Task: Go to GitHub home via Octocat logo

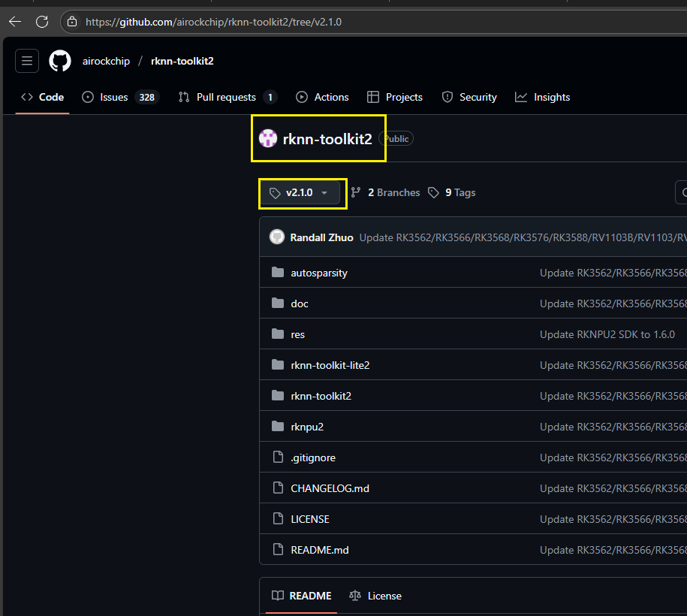Action: click(60, 61)
